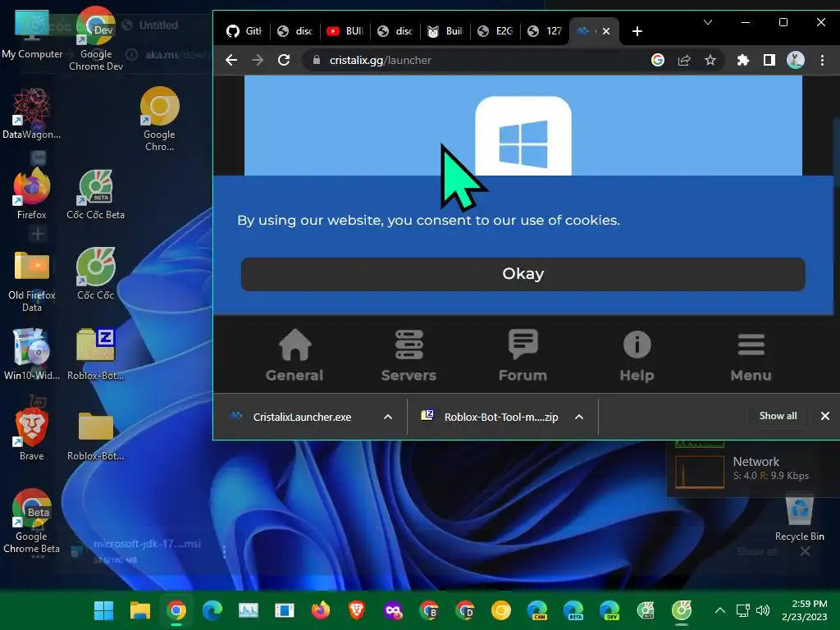Open File Explorer from the taskbar

pos(139,610)
